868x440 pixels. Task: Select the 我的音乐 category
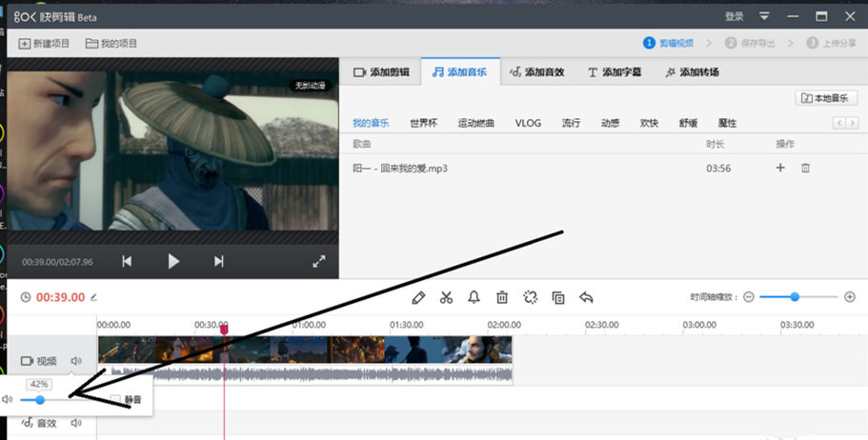[371, 123]
